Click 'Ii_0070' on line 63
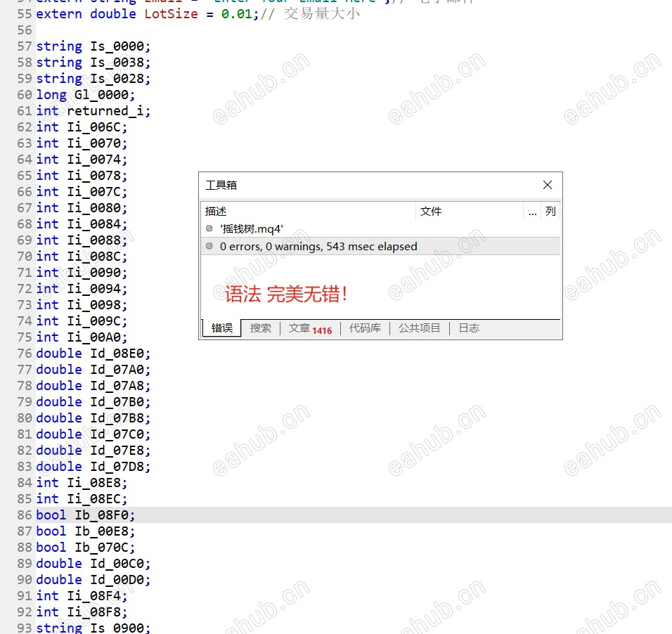This screenshot has width=672, height=634. 94,143
